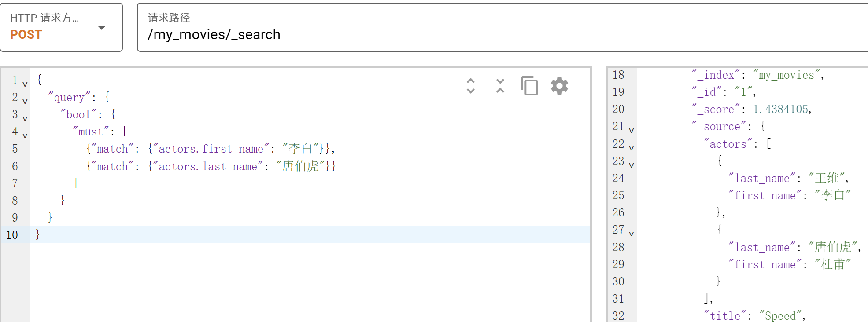Collapse the fold arrow on line 1
868x322 pixels.
(x=25, y=84)
